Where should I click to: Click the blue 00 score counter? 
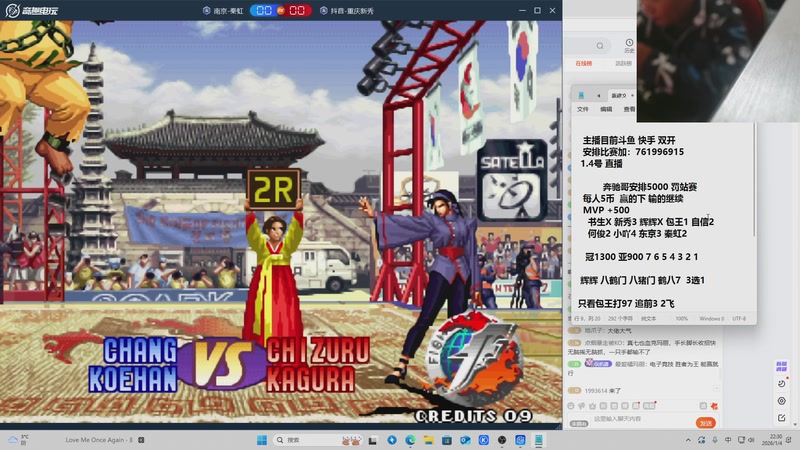[x=264, y=10]
